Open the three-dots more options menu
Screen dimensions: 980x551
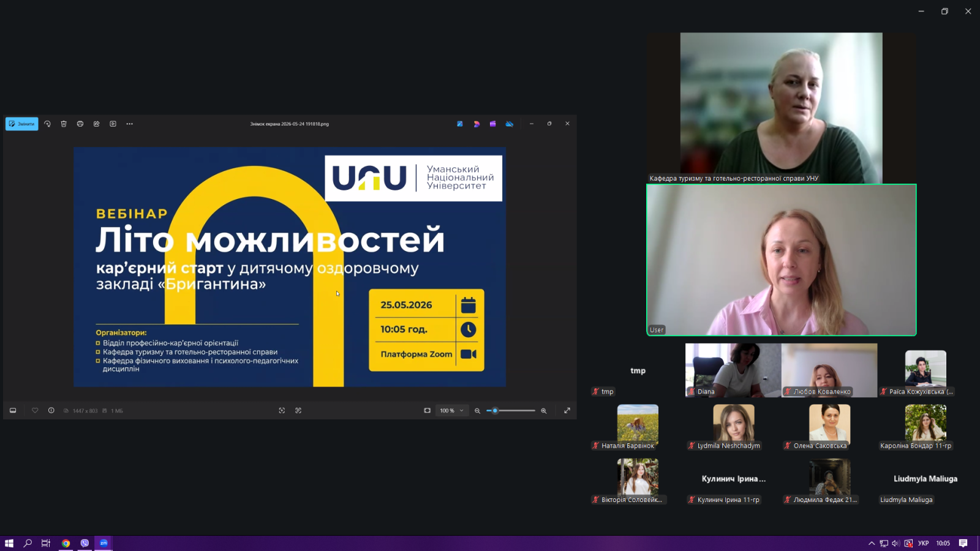click(129, 124)
